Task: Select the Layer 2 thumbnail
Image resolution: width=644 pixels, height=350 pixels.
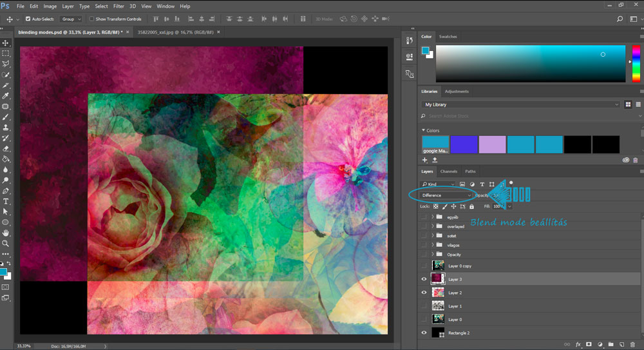Action: pyautogui.click(x=438, y=293)
